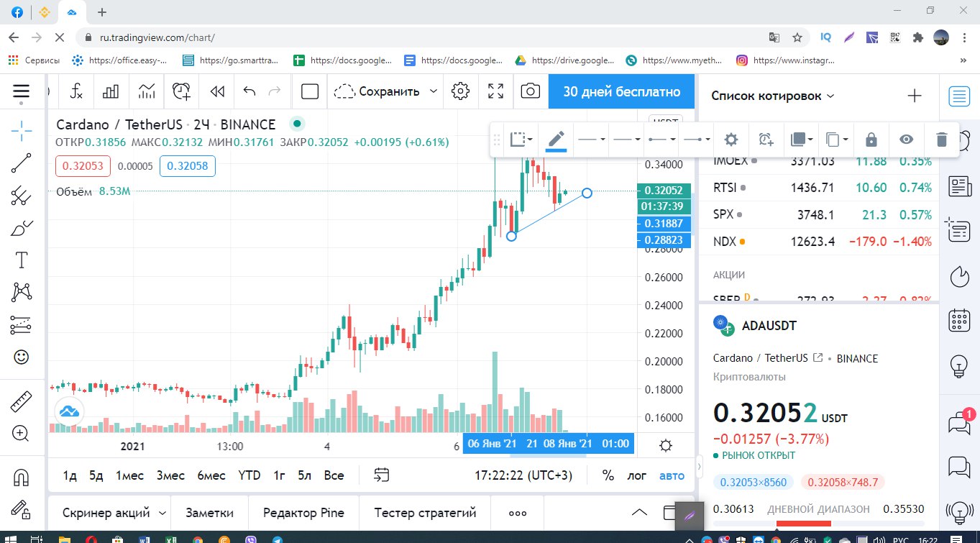Viewport: 980px width, 543px height.
Task: Select the trend line drawing tool
Action: [x=22, y=164]
